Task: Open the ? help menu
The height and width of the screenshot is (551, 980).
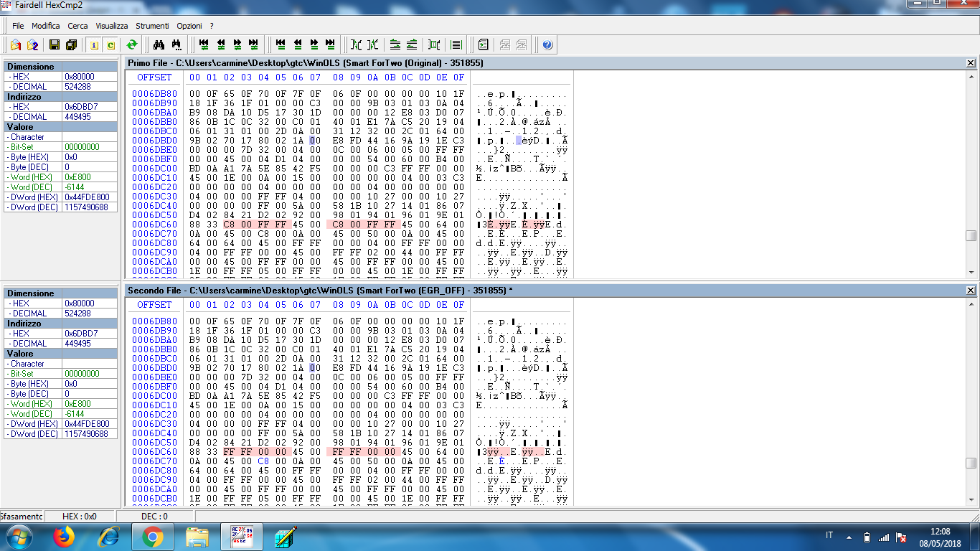Action: pos(212,26)
